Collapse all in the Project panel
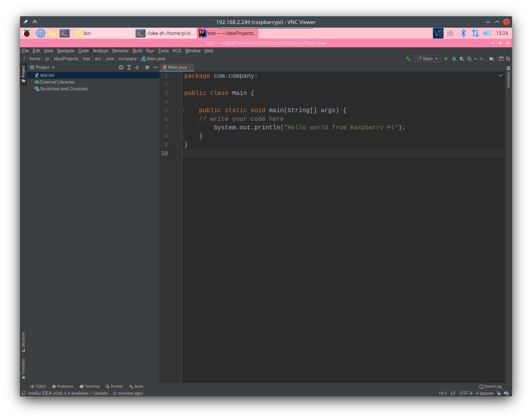 (x=137, y=67)
